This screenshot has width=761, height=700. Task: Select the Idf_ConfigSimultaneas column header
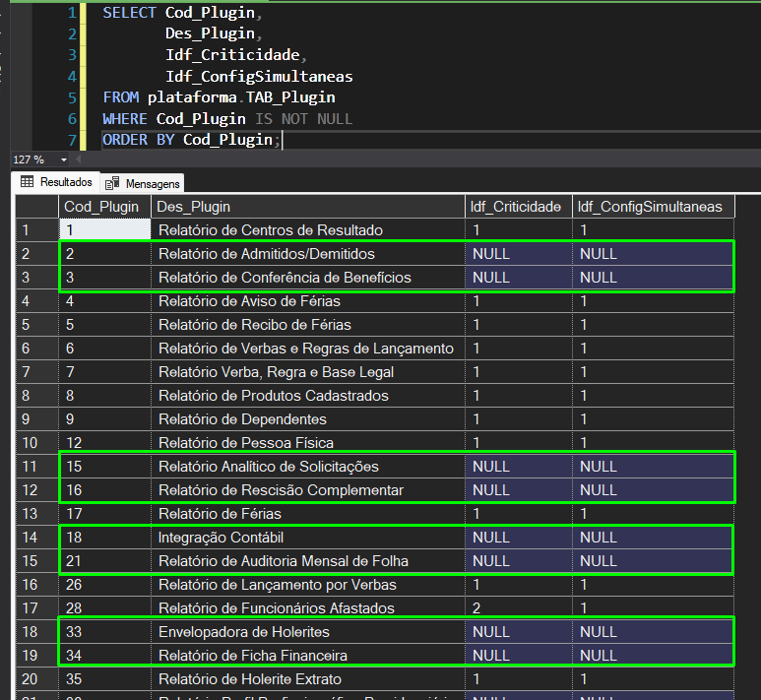click(x=654, y=207)
